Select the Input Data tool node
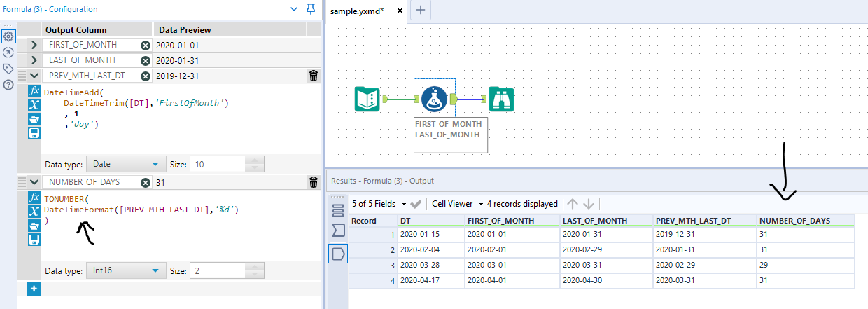The image size is (868, 309). point(367,98)
